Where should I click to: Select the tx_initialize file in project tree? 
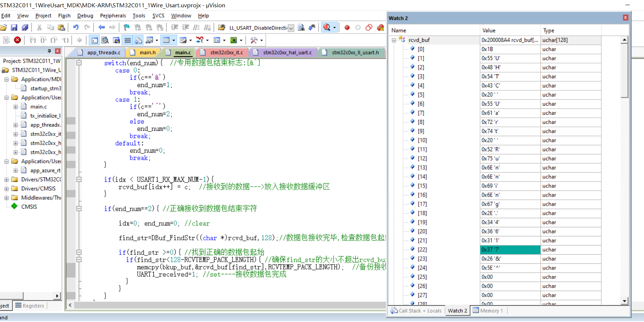point(45,116)
